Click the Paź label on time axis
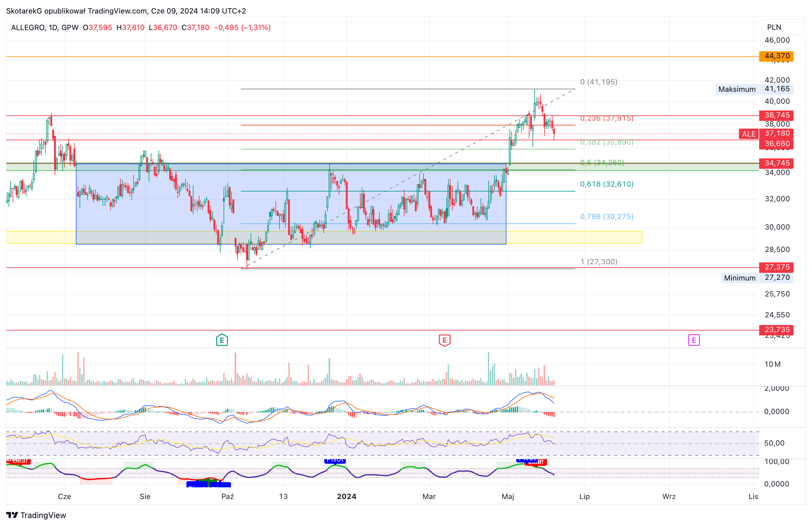 coord(228,496)
